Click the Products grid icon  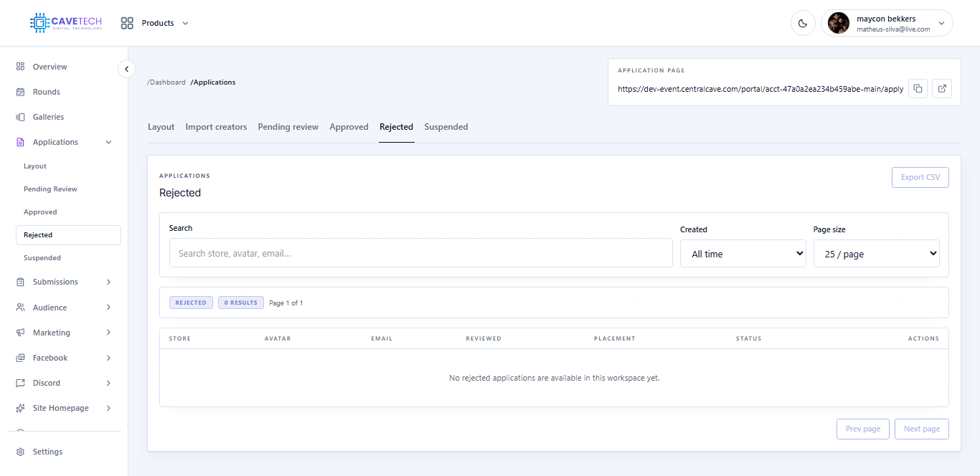(127, 23)
